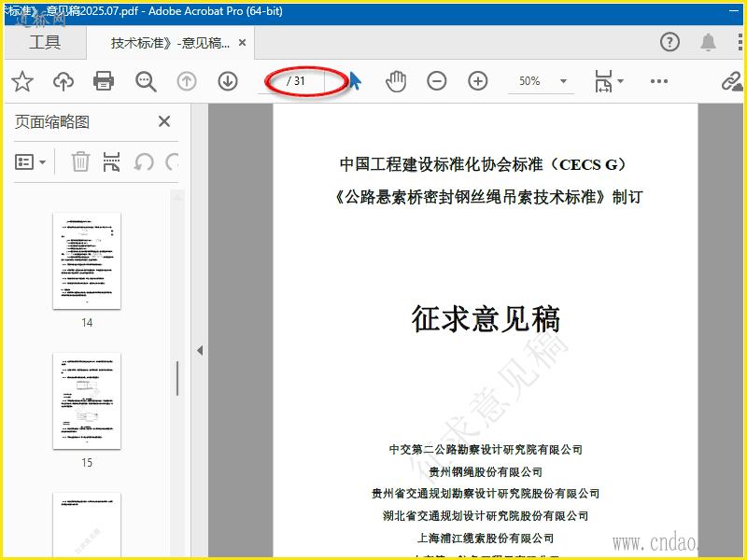This screenshot has width=747, height=560.
Task: Choose the selection arrow tool
Action: coord(356,81)
